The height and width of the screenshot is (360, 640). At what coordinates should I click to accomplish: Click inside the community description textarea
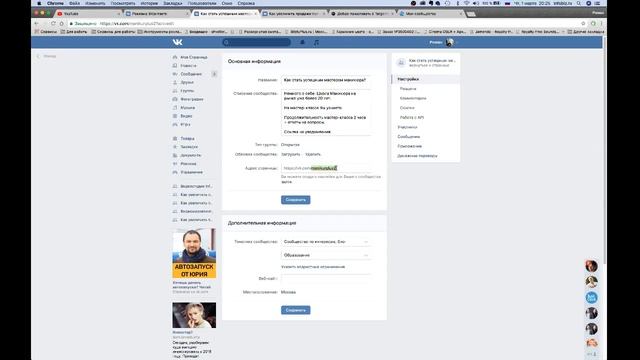[x=326, y=113]
